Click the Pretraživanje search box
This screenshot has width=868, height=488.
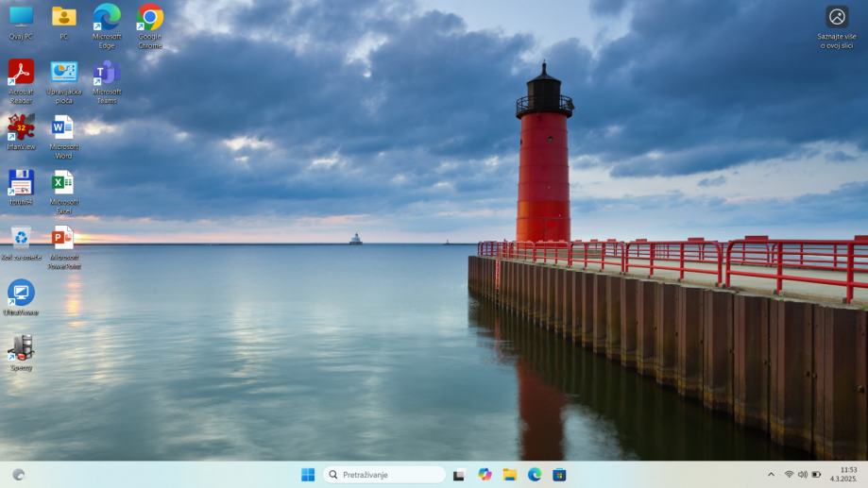(384, 475)
